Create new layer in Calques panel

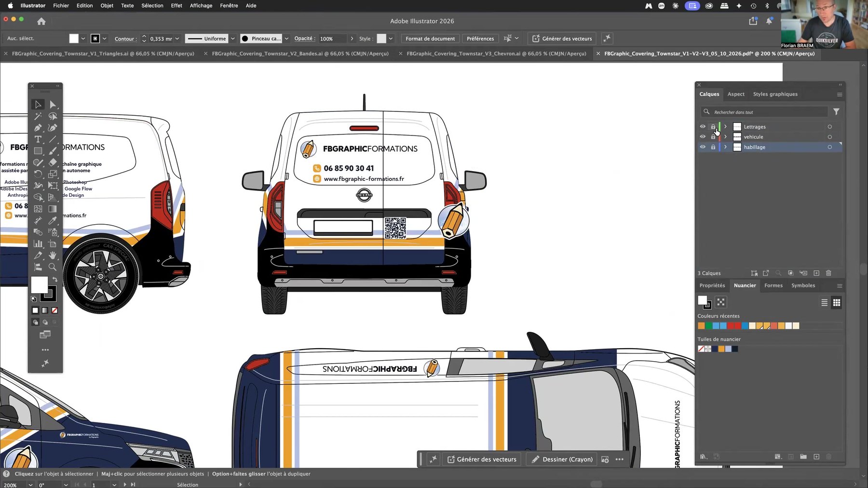click(x=816, y=273)
